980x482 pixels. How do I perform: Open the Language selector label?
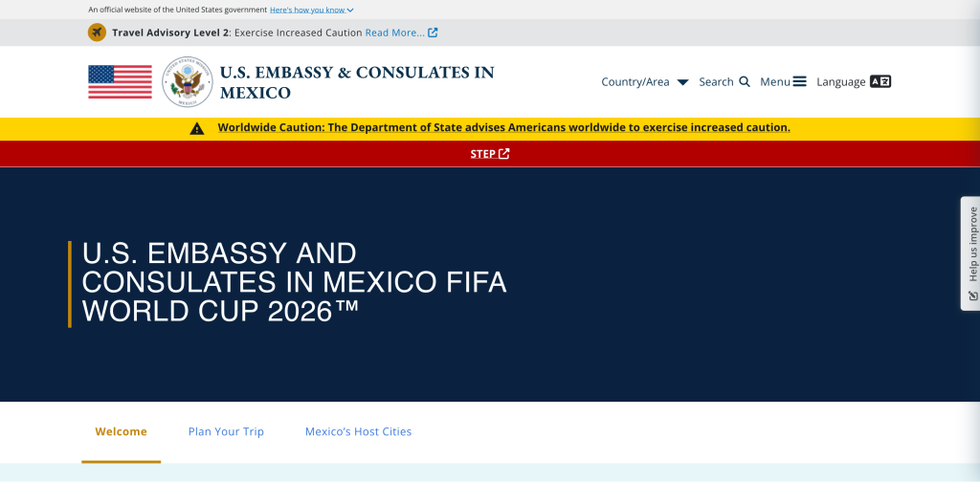[x=841, y=82]
